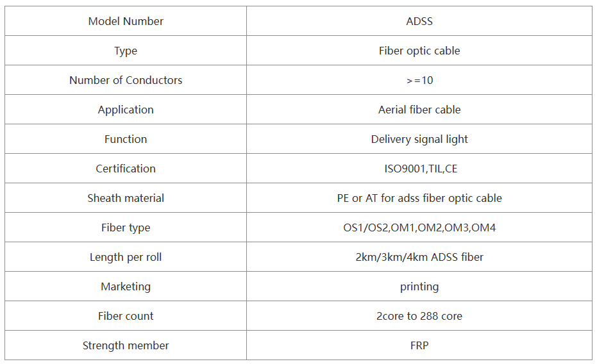
Task: Select the printing value cell
Action: click(419, 286)
